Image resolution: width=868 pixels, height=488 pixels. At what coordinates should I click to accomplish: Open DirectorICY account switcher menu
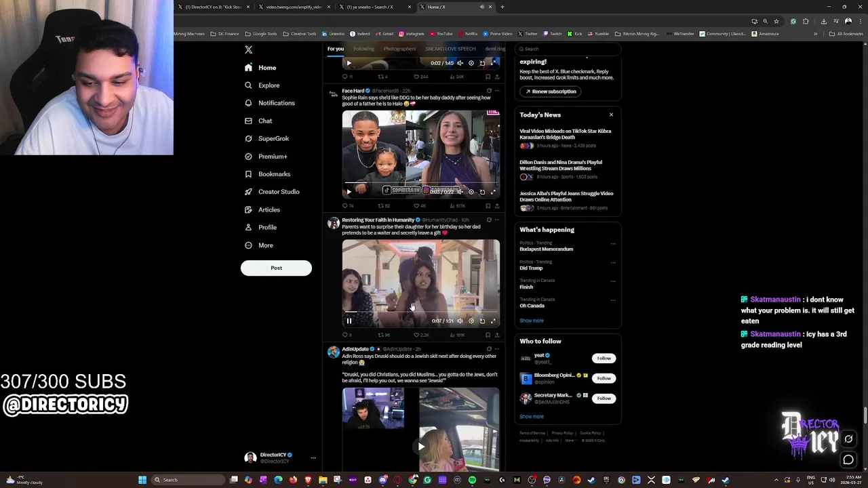pos(280,458)
